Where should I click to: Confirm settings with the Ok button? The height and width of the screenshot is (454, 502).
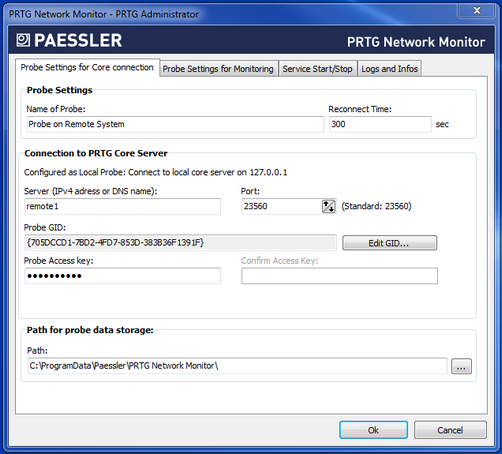tap(373, 430)
